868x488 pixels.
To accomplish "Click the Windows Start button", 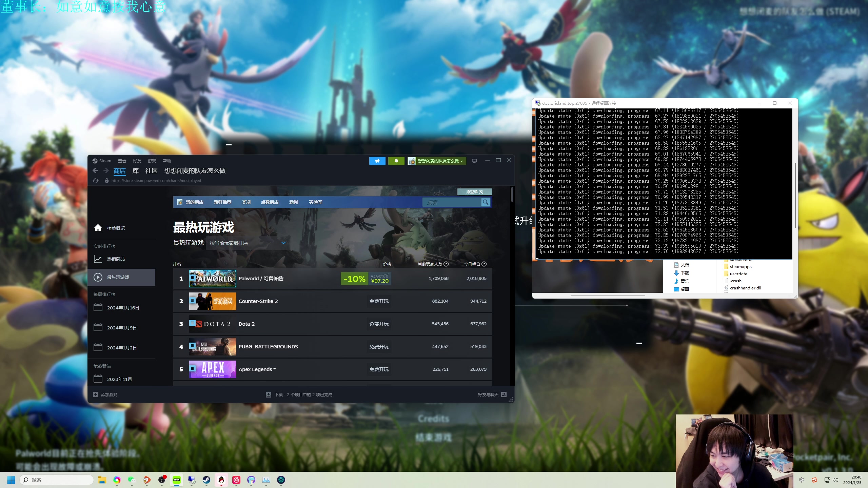I will pyautogui.click(x=11, y=480).
